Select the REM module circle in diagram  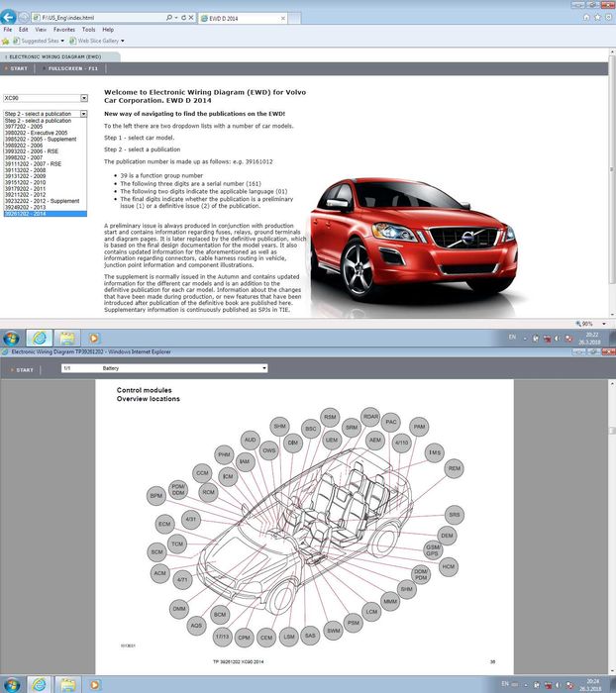tap(454, 468)
